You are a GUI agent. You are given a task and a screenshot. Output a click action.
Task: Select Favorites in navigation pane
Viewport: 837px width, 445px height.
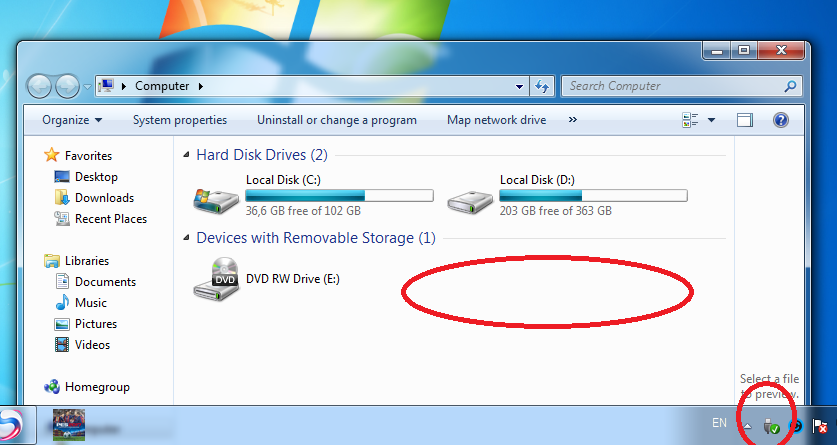tap(88, 156)
